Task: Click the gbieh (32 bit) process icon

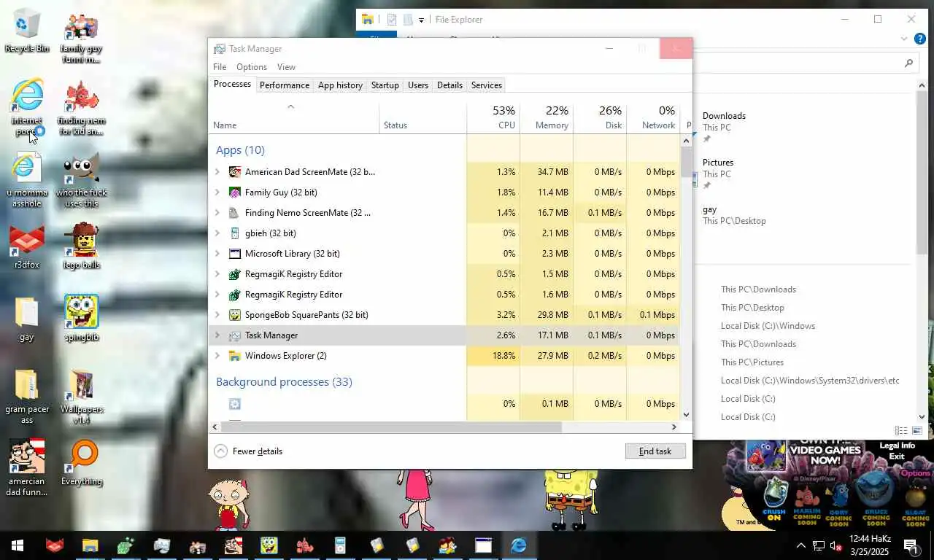Action: [234, 233]
